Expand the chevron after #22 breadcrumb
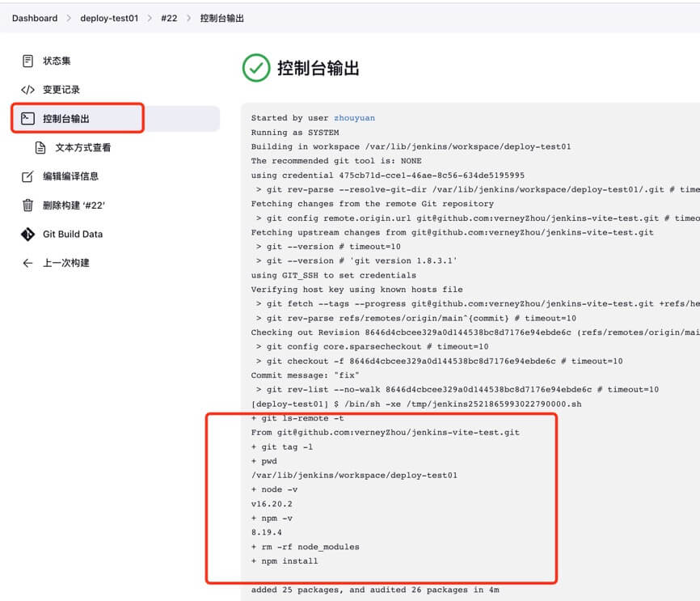700x601 pixels. [x=188, y=18]
